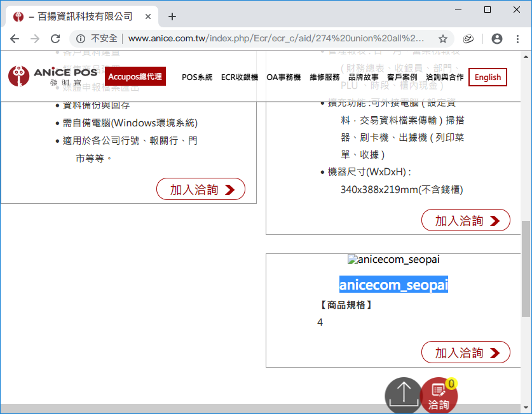Open the 品牌故事 menu
Screen dimensions: 532x414
(364, 77)
